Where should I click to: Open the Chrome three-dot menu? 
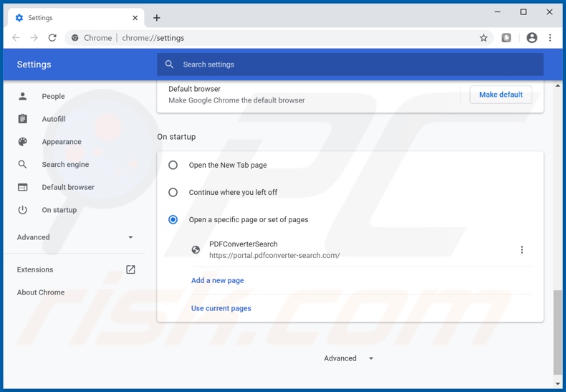pyautogui.click(x=550, y=37)
